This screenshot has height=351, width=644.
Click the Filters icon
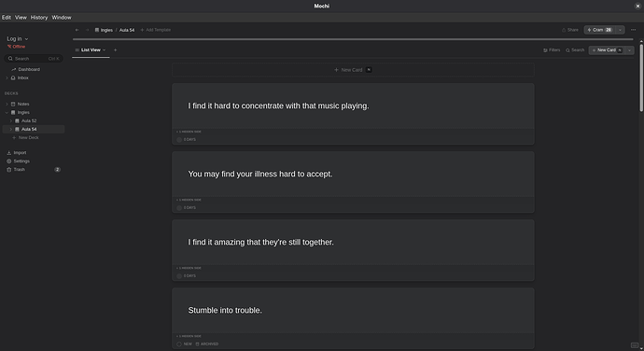pyautogui.click(x=545, y=50)
